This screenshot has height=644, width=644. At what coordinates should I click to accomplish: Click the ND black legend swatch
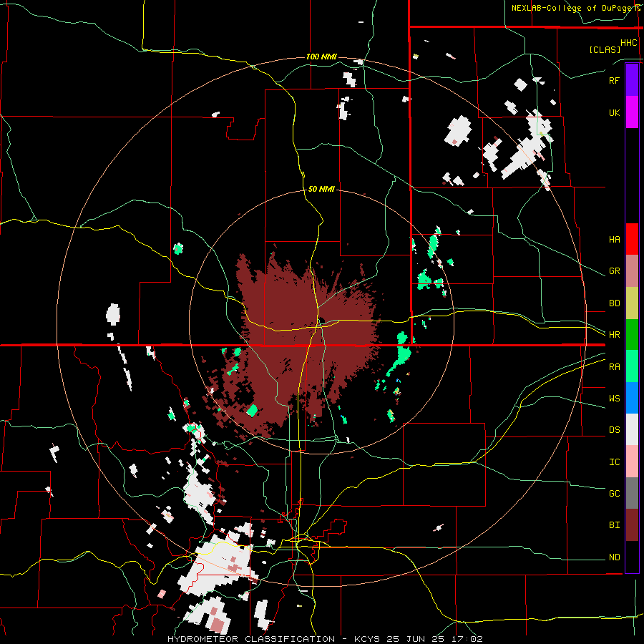tap(632, 557)
